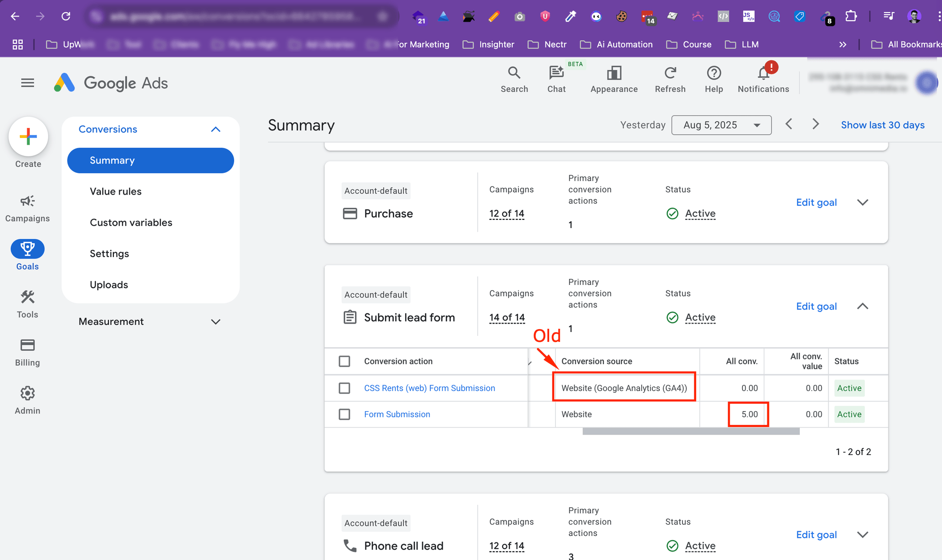Open the Form Submission conversion action
This screenshot has width=942, height=560.
397,414
